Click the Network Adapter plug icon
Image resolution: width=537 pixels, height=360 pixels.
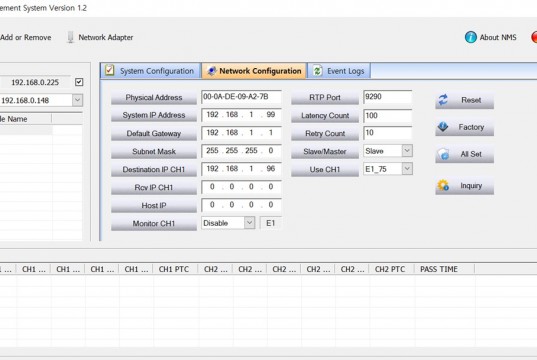[x=70, y=37]
